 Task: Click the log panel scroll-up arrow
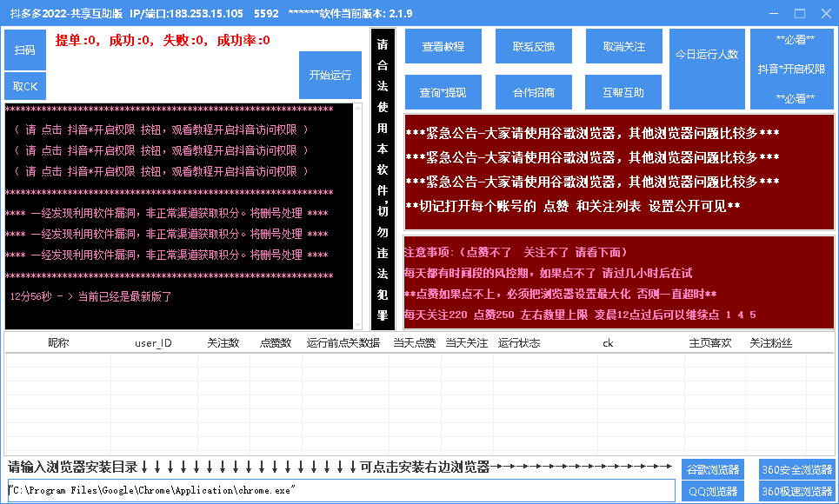tap(358, 108)
